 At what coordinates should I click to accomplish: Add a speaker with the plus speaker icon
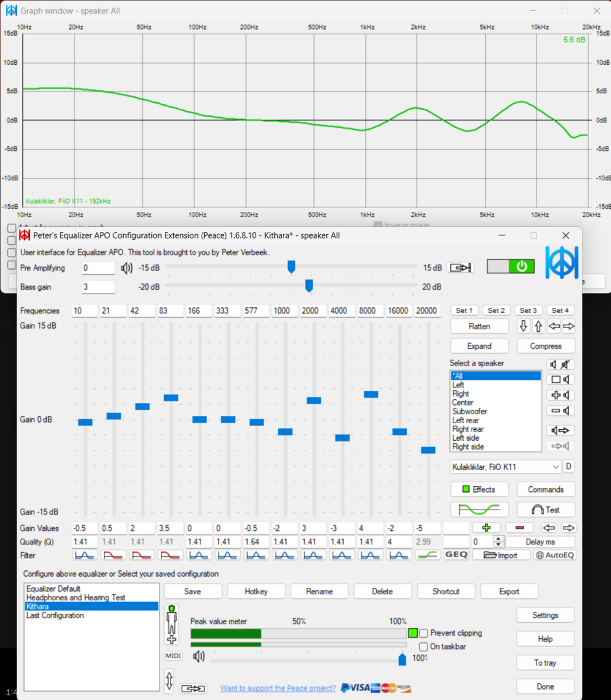(560, 395)
